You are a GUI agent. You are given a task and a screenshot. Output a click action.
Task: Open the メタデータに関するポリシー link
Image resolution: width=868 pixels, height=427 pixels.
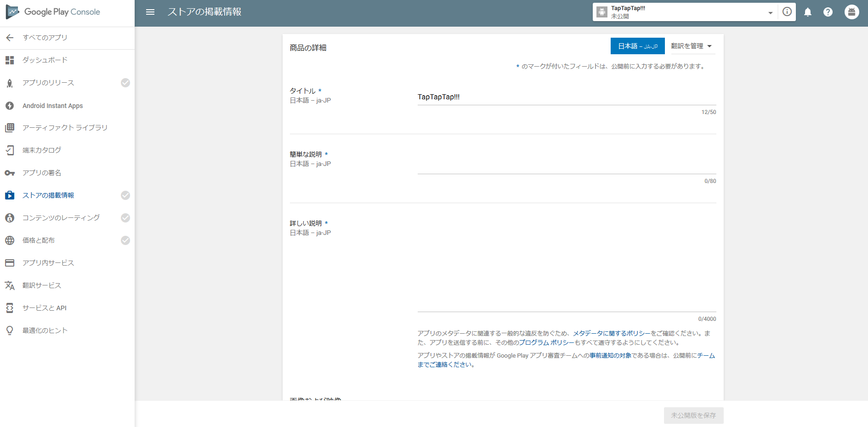(x=612, y=333)
